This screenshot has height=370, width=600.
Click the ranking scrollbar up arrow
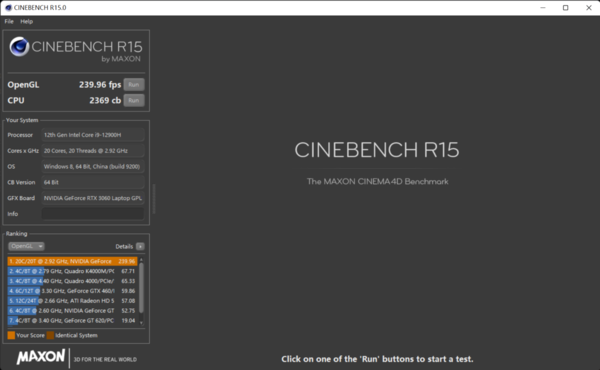click(x=141, y=259)
